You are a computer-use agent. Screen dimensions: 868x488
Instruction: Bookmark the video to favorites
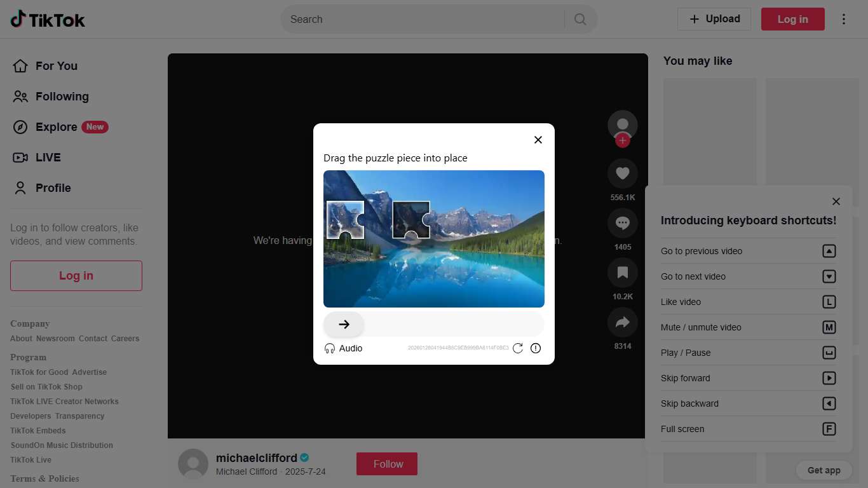pos(622,273)
